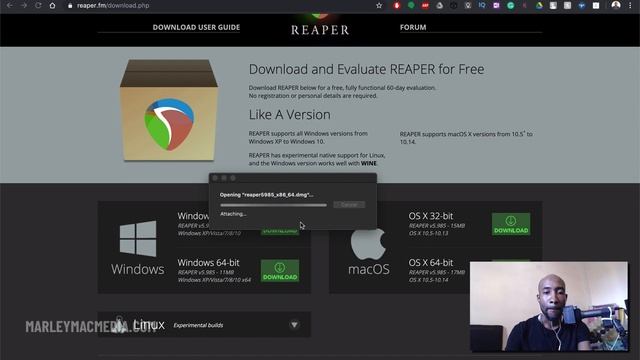Click the Like A Version heading
The width and height of the screenshot is (640, 360).
[x=290, y=115]
